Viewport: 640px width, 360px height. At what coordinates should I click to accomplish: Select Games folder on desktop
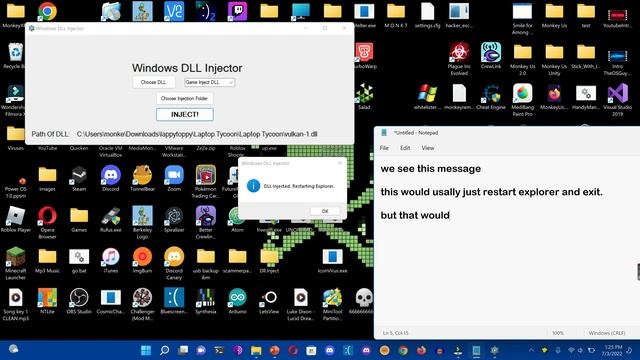(79, 220)
